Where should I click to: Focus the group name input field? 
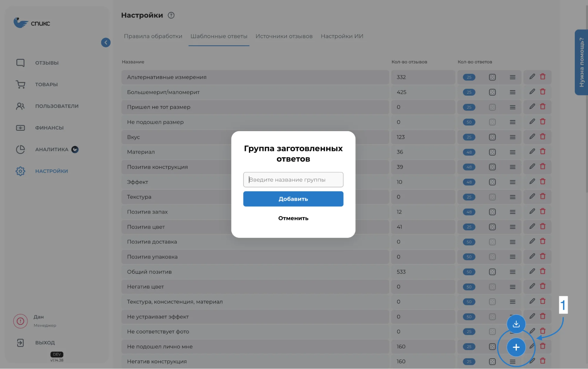pos(293,179)
